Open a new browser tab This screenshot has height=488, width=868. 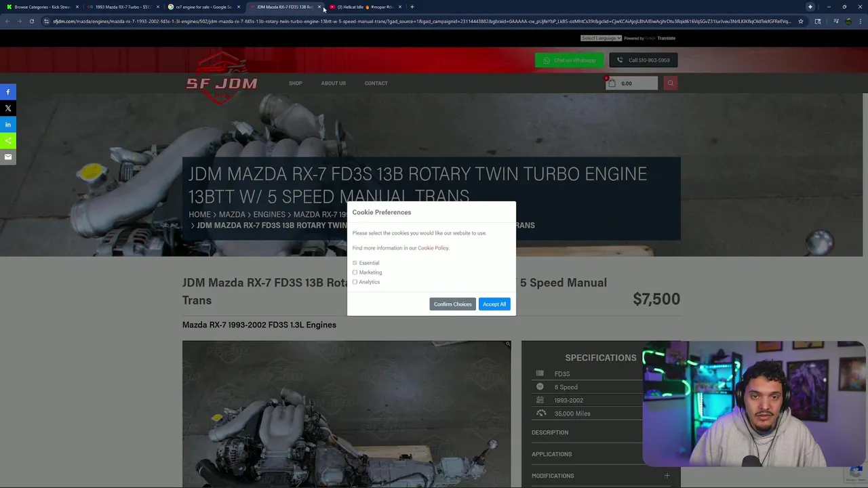click(412, 7)
